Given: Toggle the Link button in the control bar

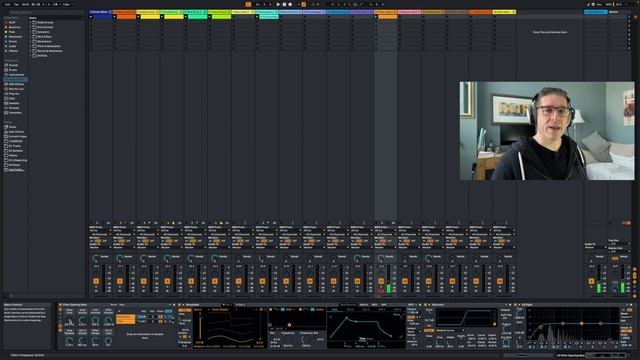Looking at the screenshot, I should pos(7,4).
